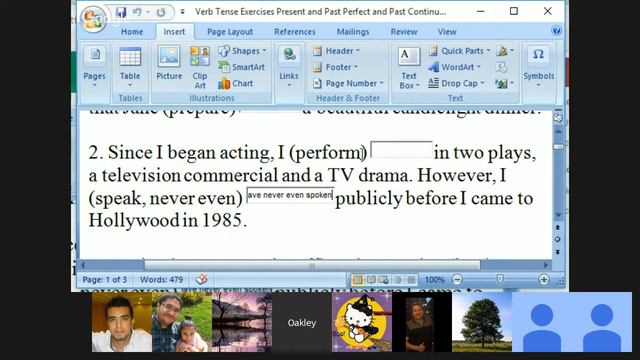
Task: Switch to Print Layout view
Action: pos(357,280)
